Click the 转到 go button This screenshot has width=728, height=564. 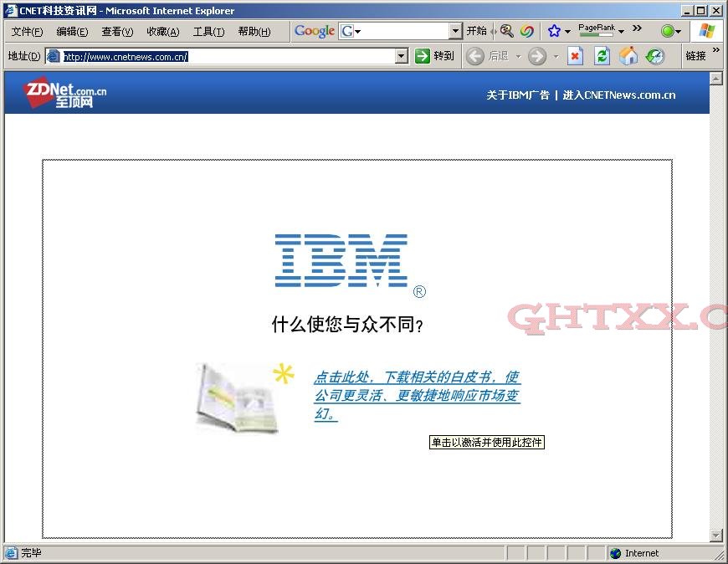click(x=435, y=56)
